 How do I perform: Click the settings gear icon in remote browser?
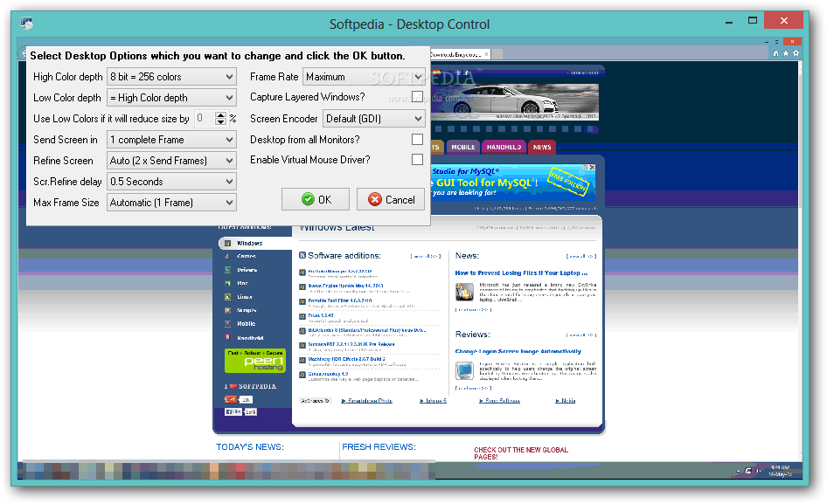click(x=796, y=53)
